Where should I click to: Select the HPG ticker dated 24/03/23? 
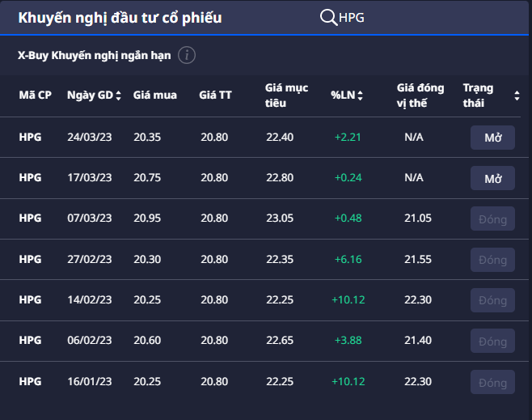[x=30, y=138]
